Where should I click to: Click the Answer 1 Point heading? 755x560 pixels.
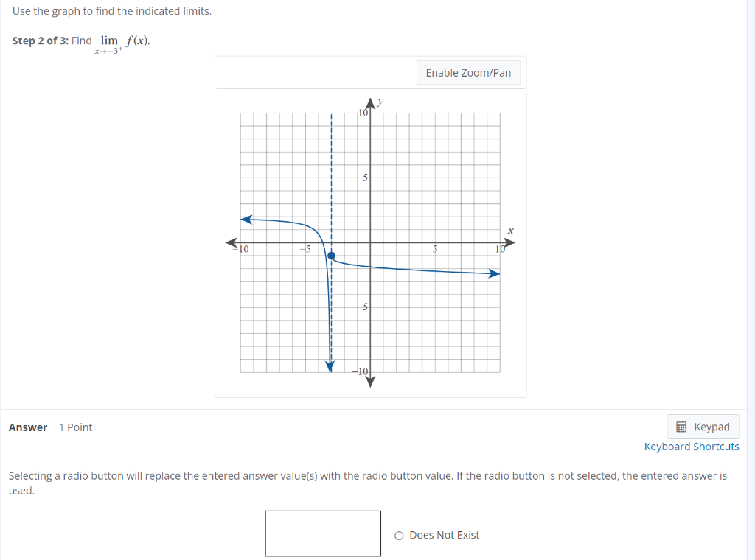[52, 427]
